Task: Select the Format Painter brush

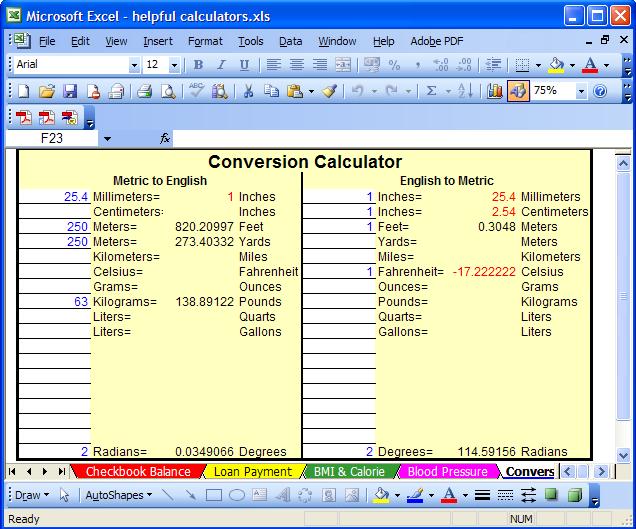Action: (x=329, y=91)
